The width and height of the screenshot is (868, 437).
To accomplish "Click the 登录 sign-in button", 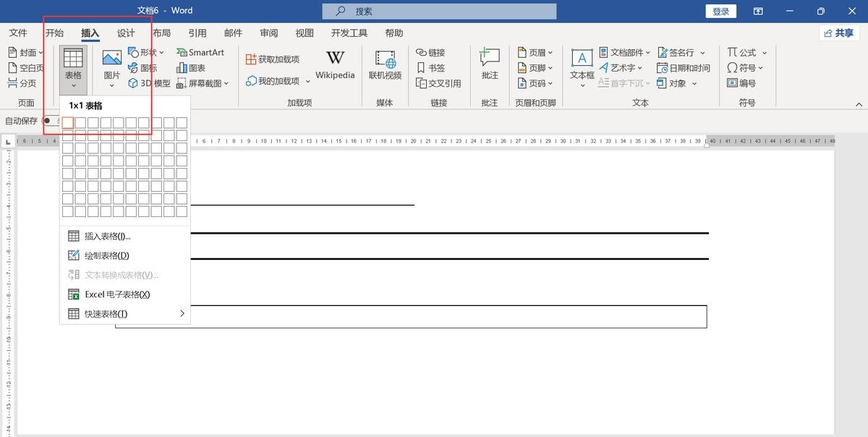I will 720,12.
